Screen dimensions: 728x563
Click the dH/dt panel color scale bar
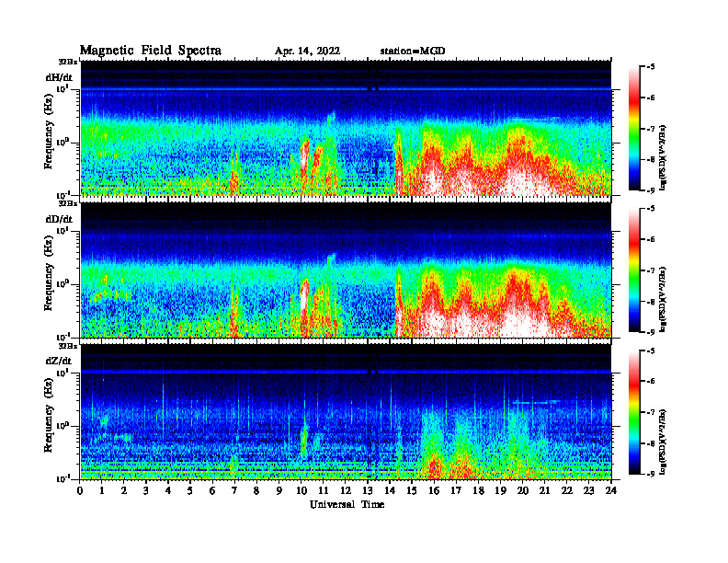(x=633, y=129)
